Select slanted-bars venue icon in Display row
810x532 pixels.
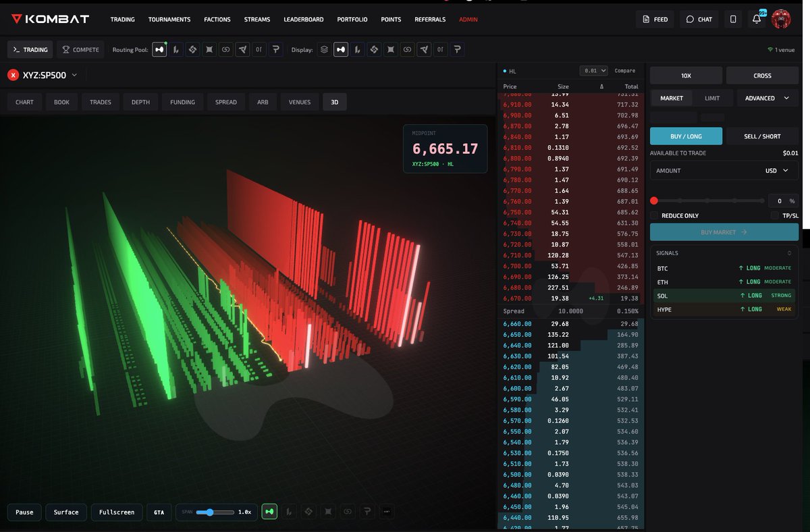coord(357,49)
